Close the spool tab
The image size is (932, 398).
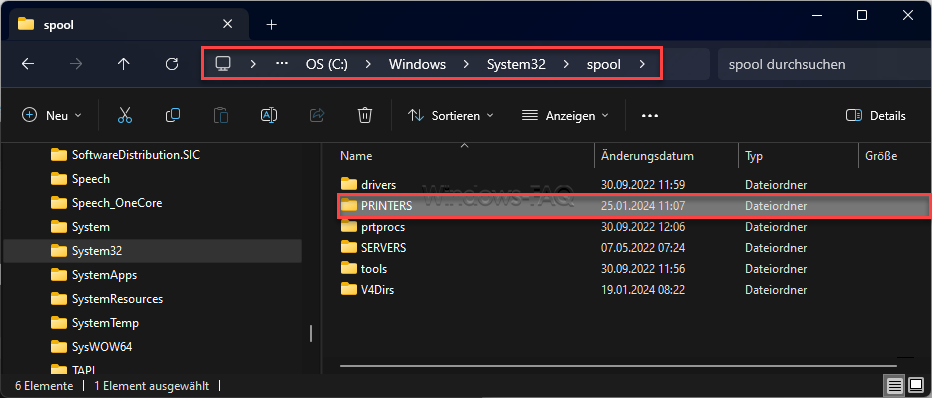point(227,24)
